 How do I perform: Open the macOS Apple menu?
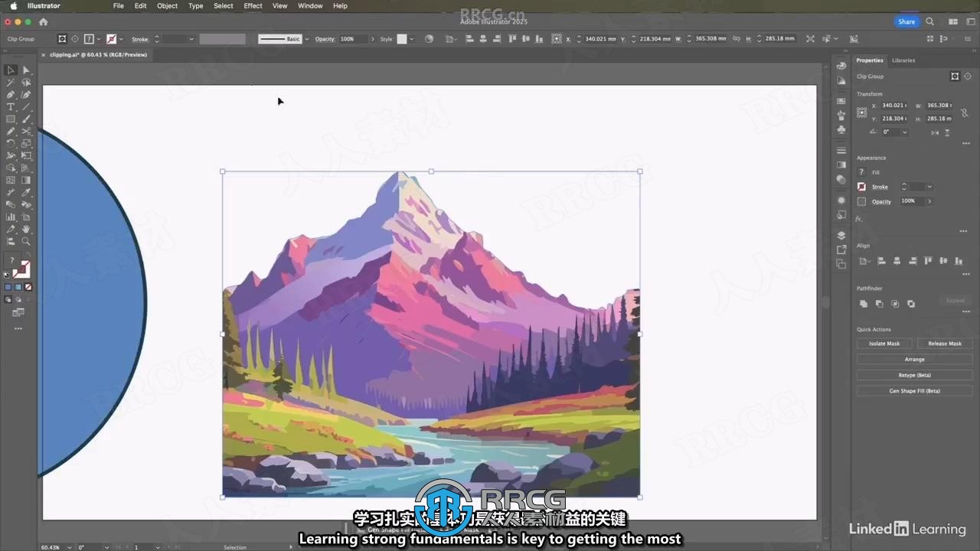tap(13, 5)
